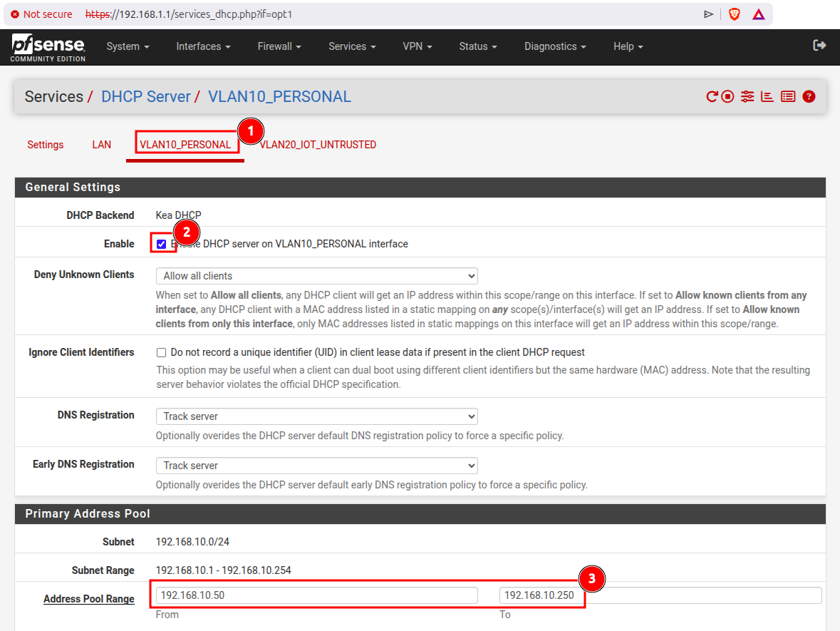840x631 pixels.
Task: Open the Services menu
Action: click(x=352, y=46)
